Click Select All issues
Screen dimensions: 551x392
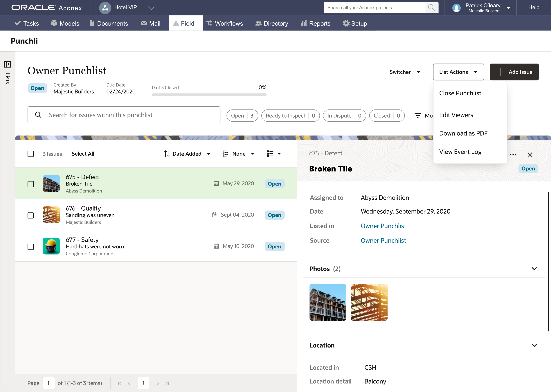click(x=83, y=154)
